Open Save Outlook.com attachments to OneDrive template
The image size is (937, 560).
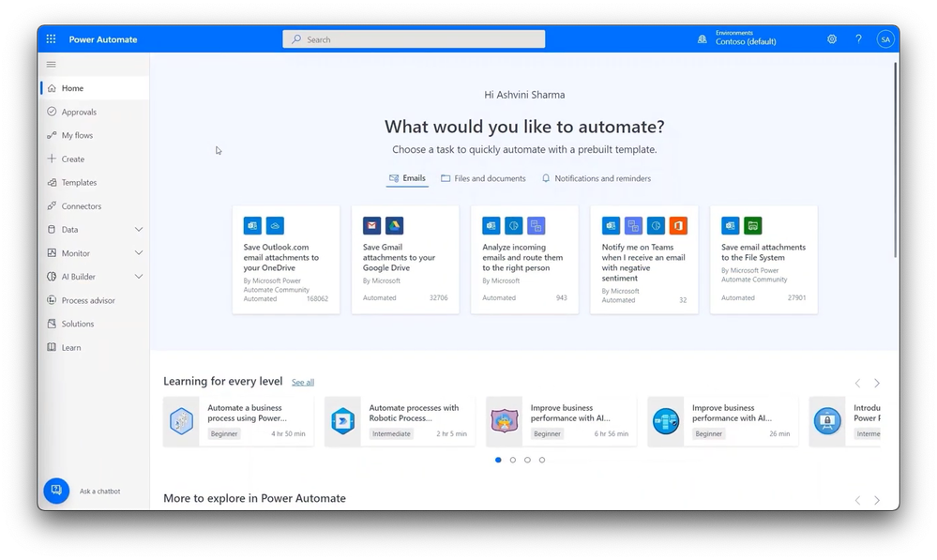click(286, 260)
